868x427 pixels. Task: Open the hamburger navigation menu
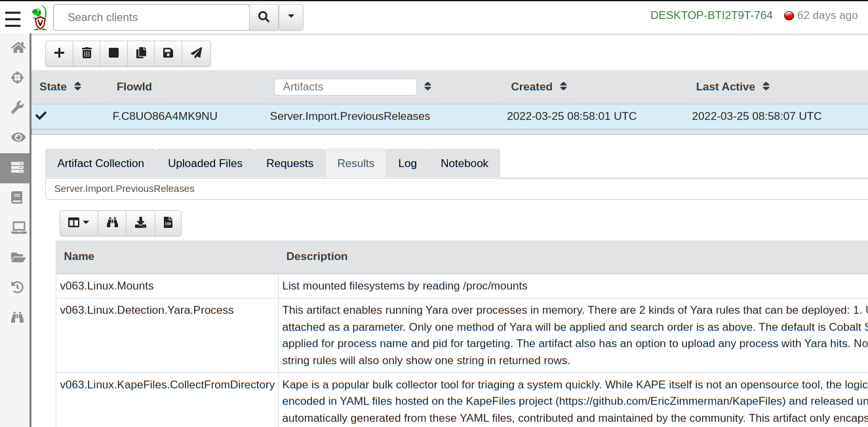point(13,18)
